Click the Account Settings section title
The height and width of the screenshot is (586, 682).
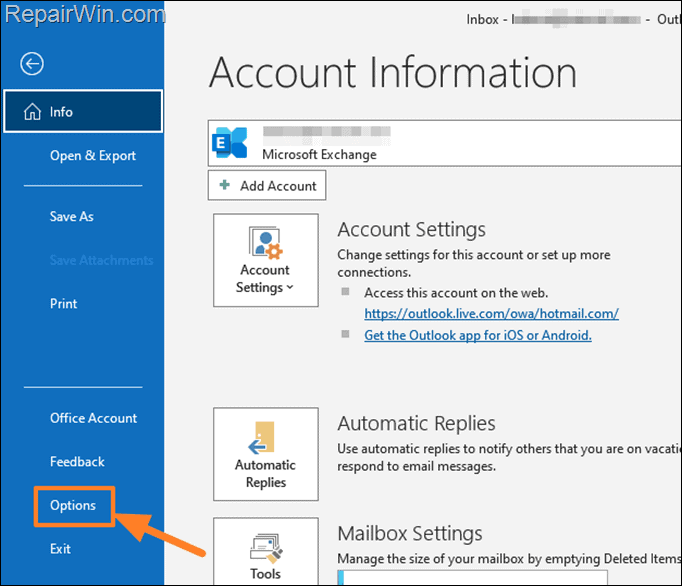(411, 229)
